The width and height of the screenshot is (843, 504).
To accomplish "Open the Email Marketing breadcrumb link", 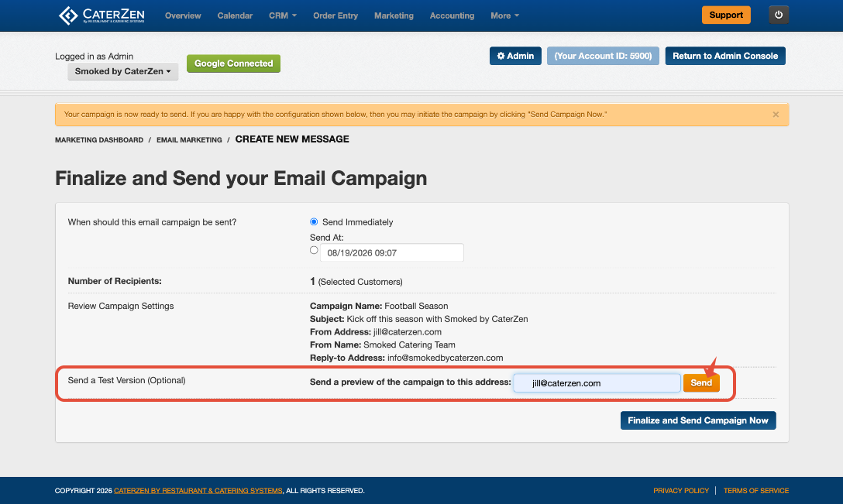I will coord(189,139).
